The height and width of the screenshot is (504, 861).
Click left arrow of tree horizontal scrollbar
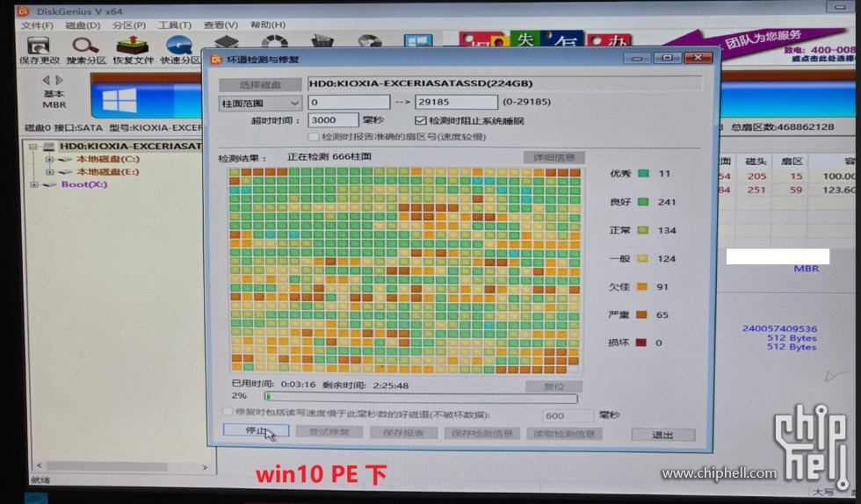(39, 466)
